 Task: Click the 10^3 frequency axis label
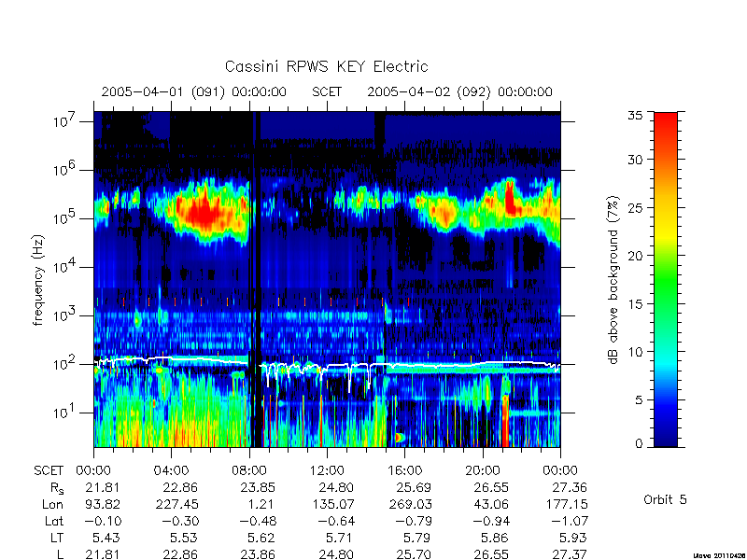point(65,315)
